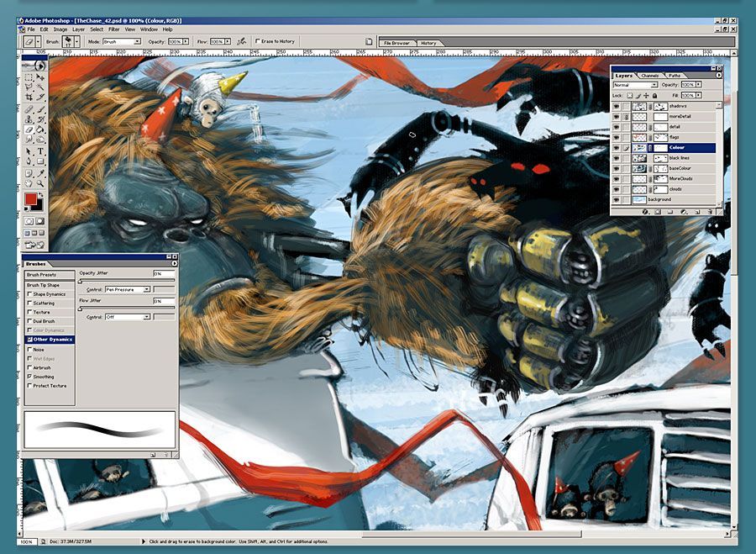Switch to the Channels tab
This screenshot has width=756, height=554.
(649, 76)
